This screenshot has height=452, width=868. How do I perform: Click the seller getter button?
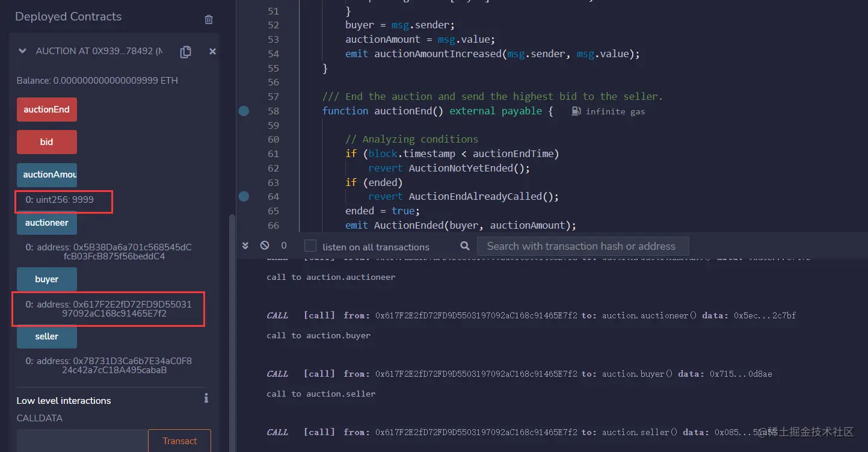click(x=47, y=336)
